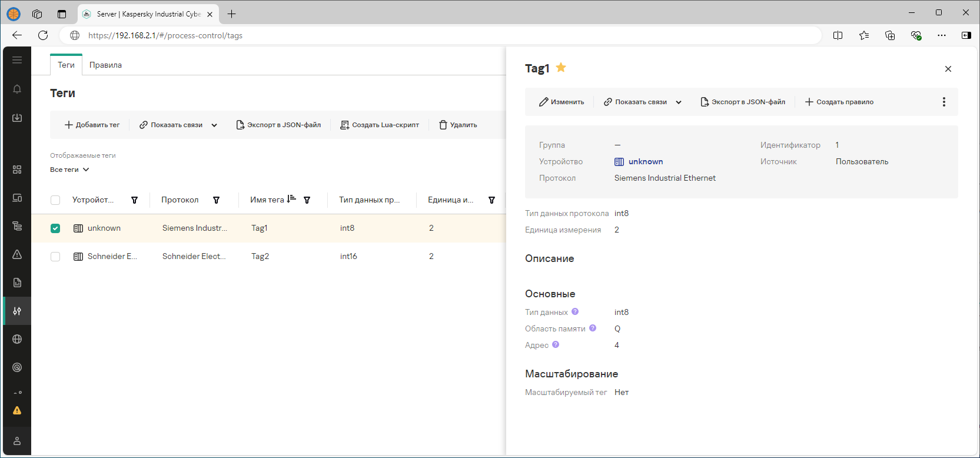This screenshot has width=980, height=458.
Task: Toggle the select-all checkbox in table header
Action: [x=55, y=200]
